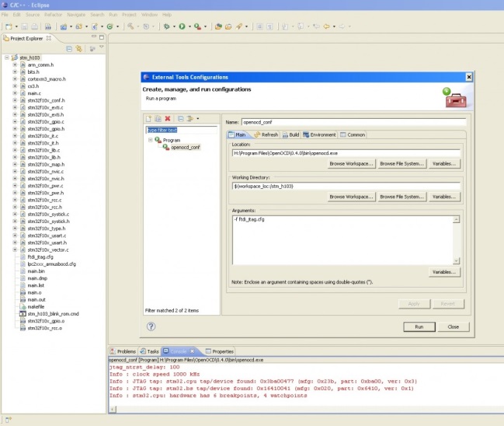Open the filter dropdown arrow in dialog toolbar
504x426 pixels.
coord(197,118)
